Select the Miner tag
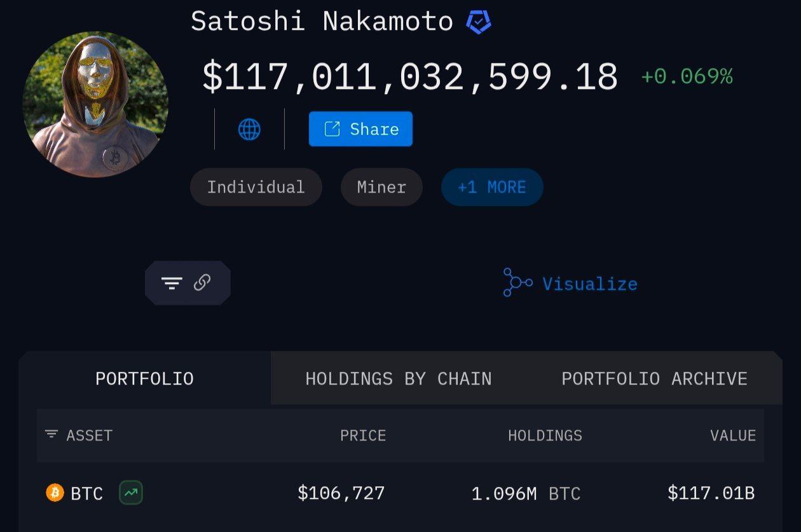The width and height of the screenshot is (801, 532). 381,188
